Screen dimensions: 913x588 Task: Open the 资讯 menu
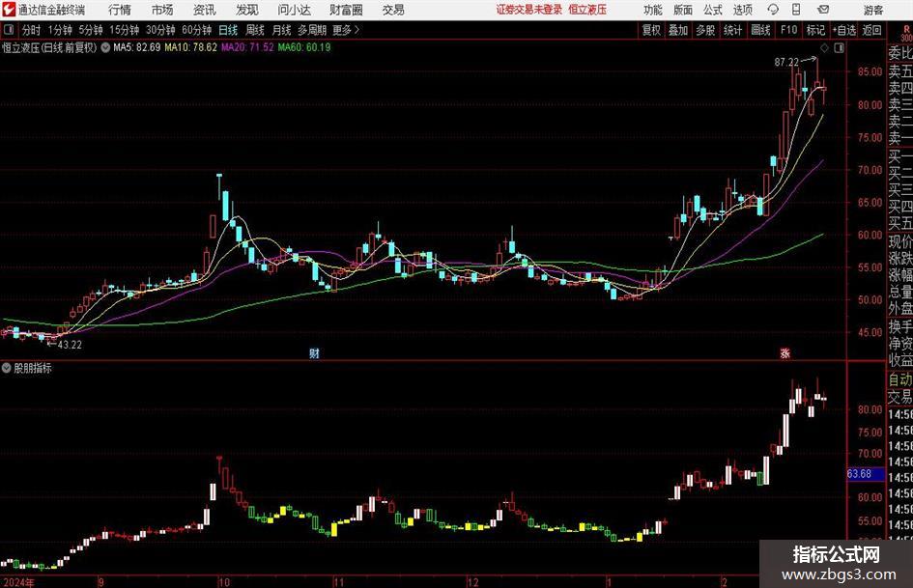pyautogui.click(x=205, y=10)
